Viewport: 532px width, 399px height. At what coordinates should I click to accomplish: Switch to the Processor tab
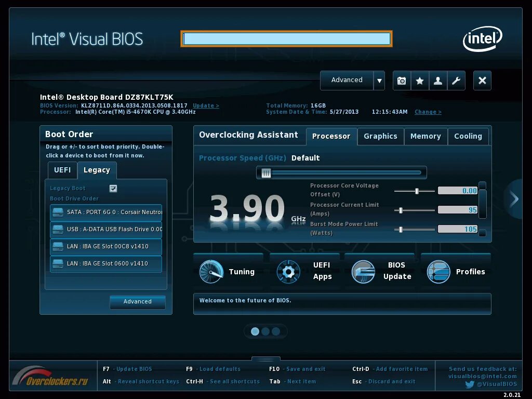point(331,136)
